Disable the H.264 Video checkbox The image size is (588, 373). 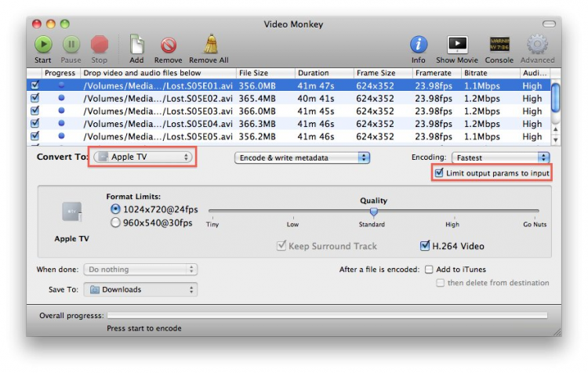424,245
